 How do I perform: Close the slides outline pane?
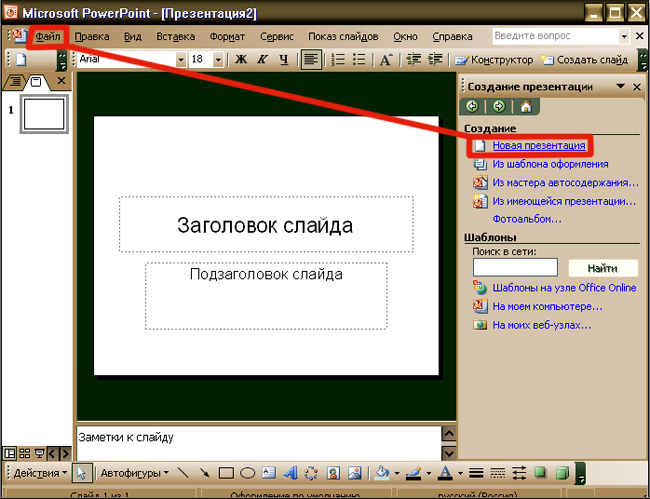pos(61,81)
